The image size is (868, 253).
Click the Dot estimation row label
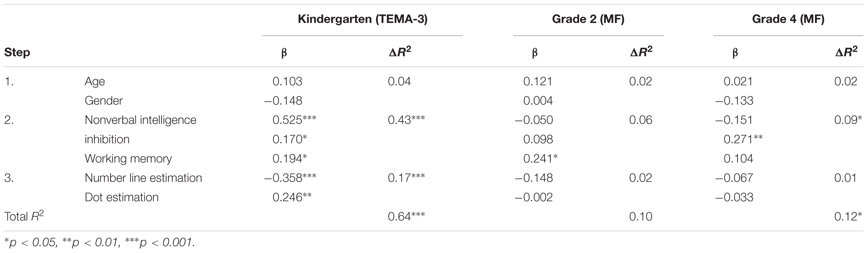point(122,197)
